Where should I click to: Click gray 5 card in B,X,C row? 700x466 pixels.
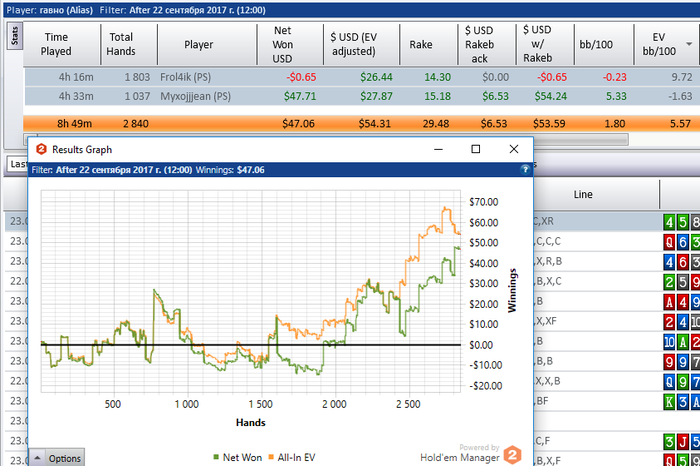[x=683, y=282]
